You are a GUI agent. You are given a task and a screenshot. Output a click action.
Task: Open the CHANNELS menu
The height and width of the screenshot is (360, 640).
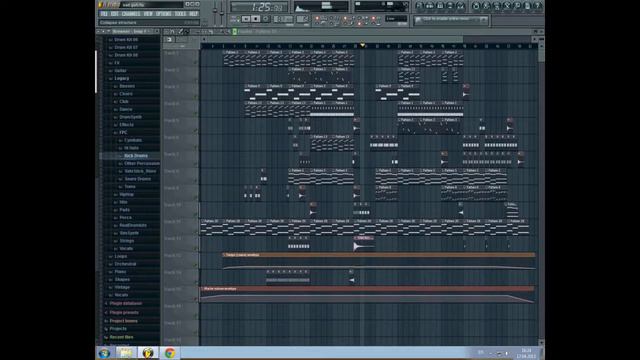[x=131, y=13]
